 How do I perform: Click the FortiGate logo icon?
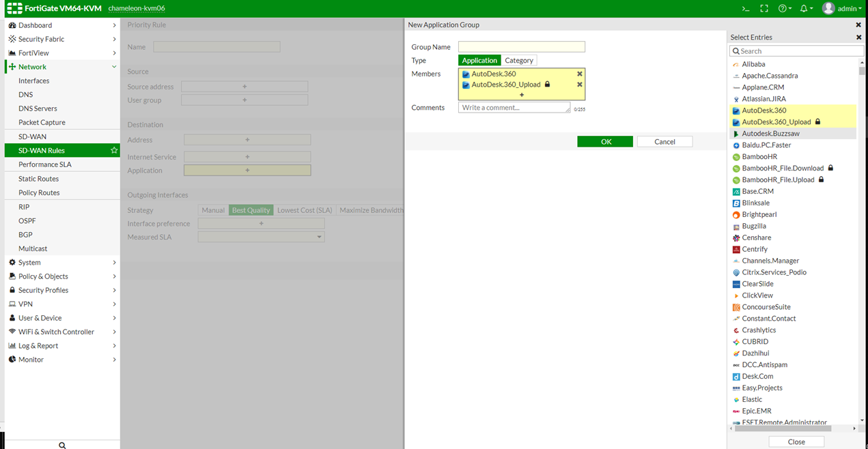point(14,8)
